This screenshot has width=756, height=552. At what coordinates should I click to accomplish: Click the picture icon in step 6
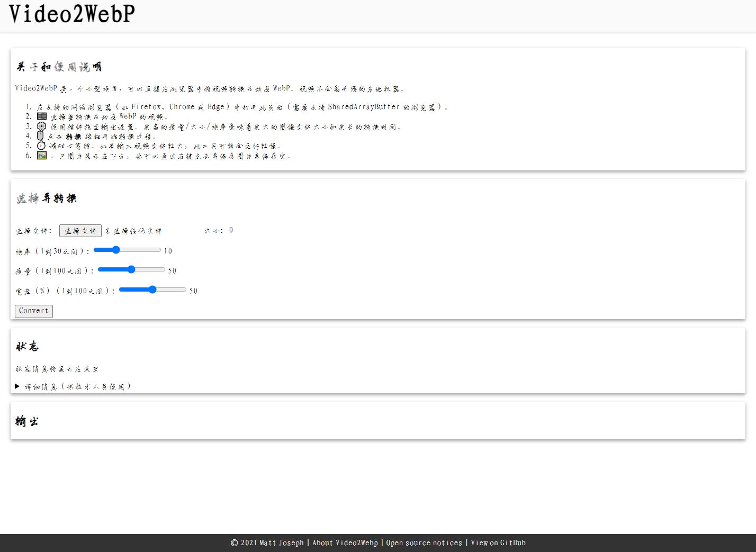(x=42, y=155)
